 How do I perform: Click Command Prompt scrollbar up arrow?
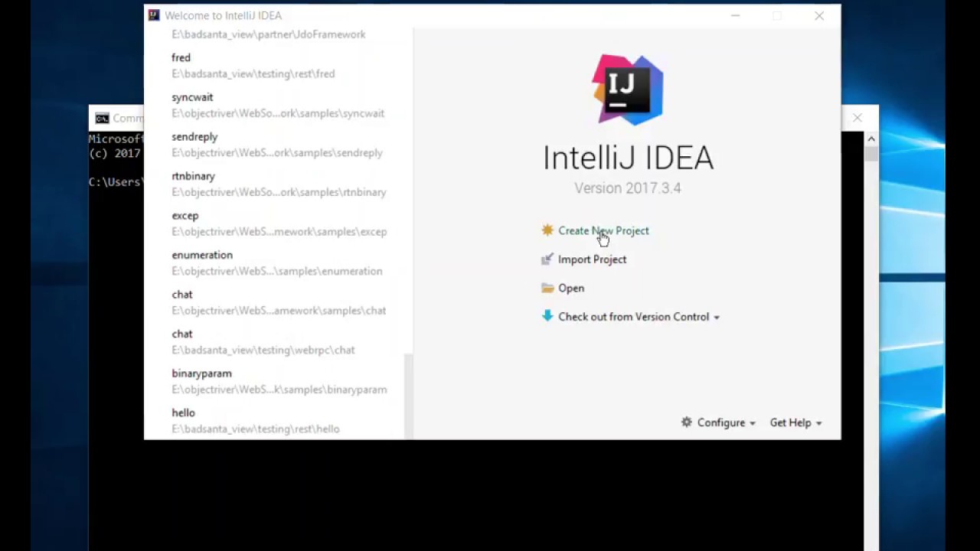click(x=871, y=139)
